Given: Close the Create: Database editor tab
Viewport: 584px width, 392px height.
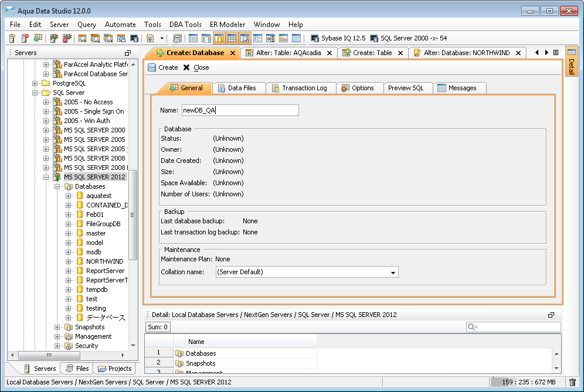Looking at the screenshot, I should 233,53.
